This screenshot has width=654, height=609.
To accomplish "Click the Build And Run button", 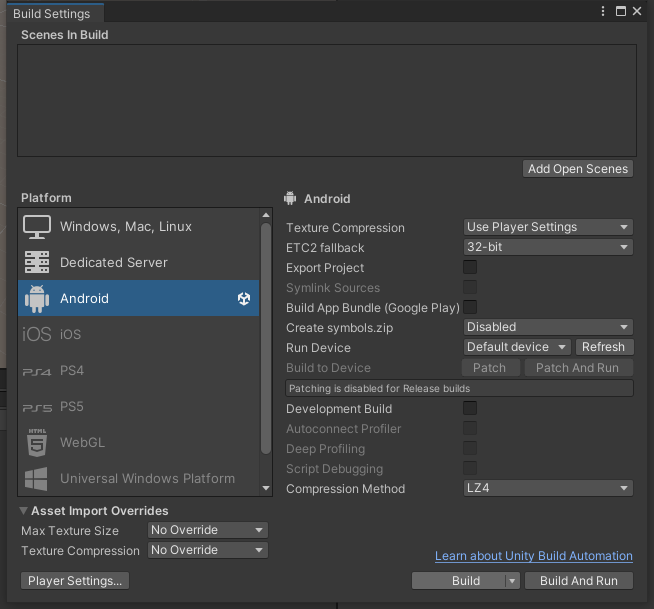I will pos(579,581).
